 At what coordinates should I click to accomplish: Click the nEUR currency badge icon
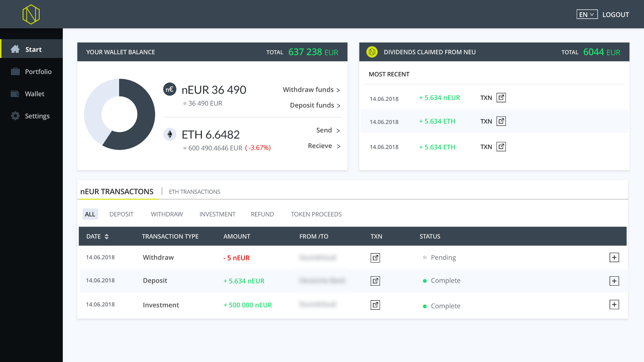170,90
